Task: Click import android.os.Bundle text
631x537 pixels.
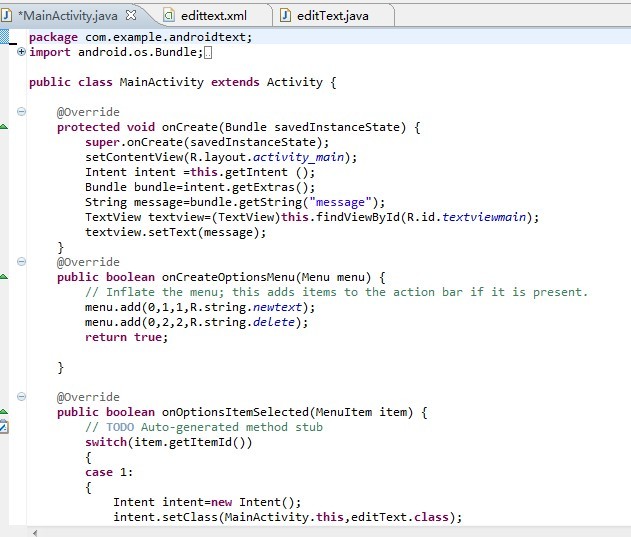Action: pos(116,52)
